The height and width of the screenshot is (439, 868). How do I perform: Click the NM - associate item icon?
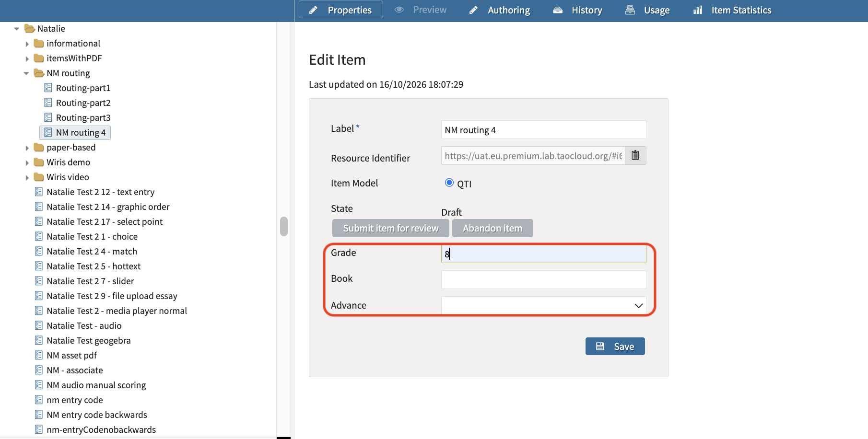pos(39,370)
